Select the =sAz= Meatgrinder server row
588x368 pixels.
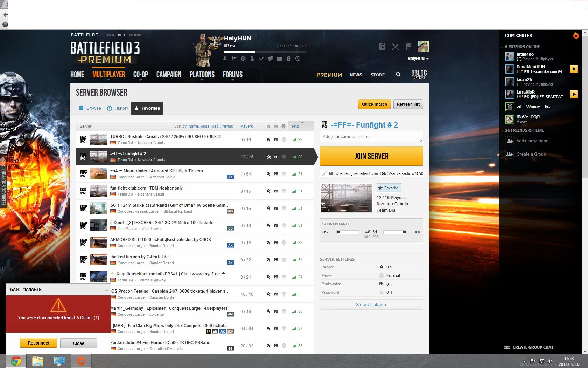[195, 174]
